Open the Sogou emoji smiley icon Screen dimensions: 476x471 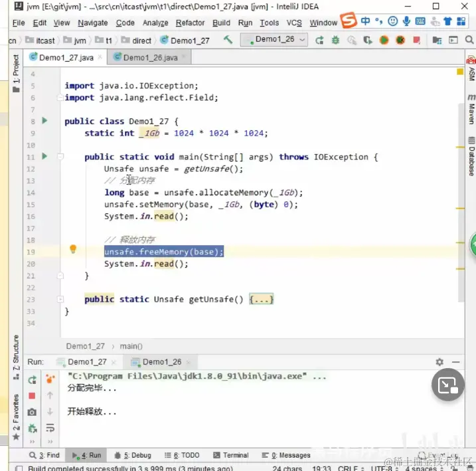coord(392,21)
